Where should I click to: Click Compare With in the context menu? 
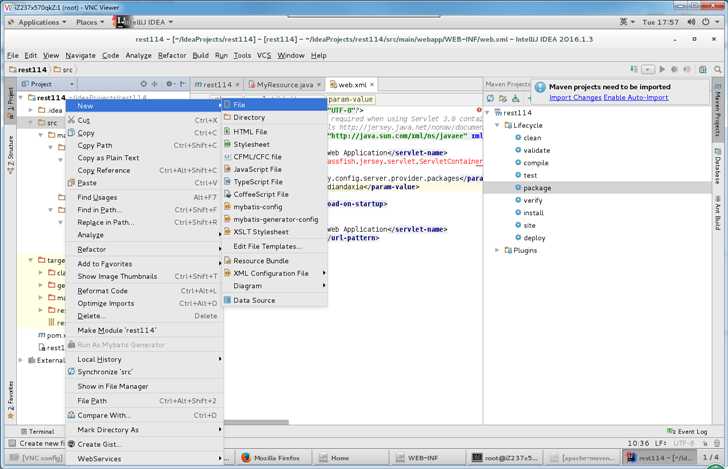tap(144, 415)
